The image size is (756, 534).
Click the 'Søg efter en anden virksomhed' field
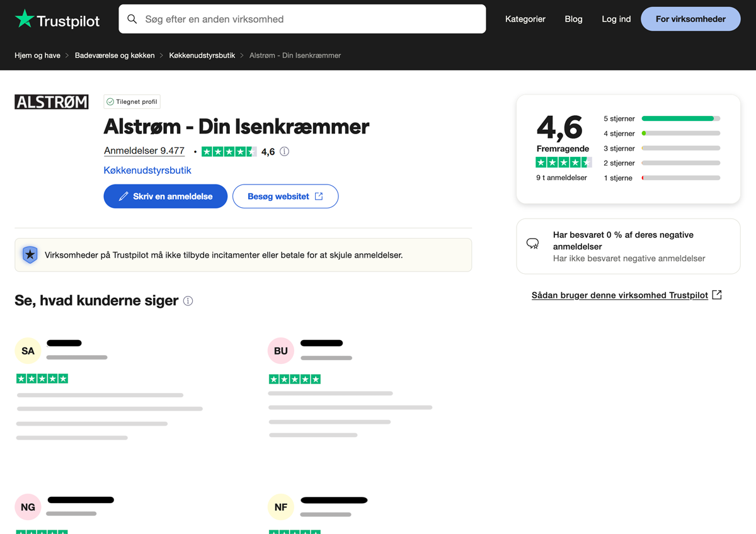tap(309, 19)
